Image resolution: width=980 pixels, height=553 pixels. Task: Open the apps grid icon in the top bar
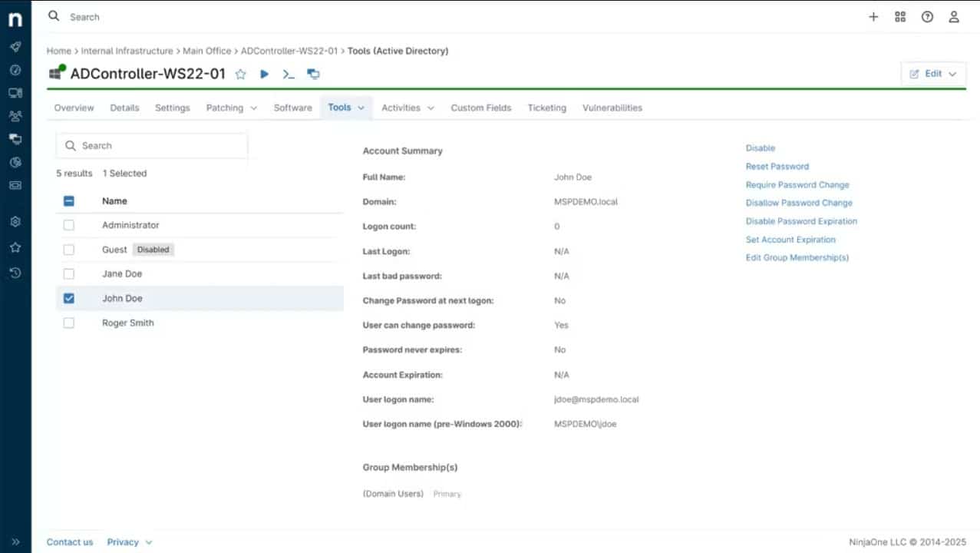tap(899, 16)
